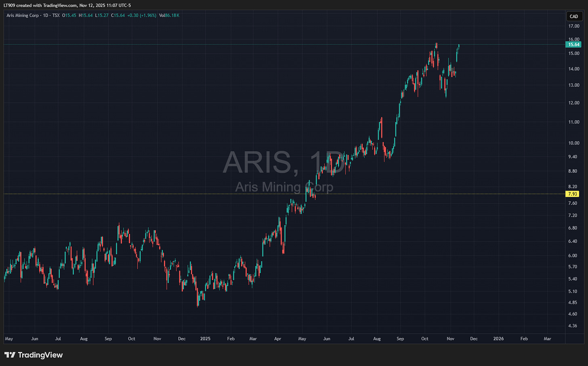Select the Sep marker left of 2025
The width and height of the screenshot is (588, 366).
pyautogui.click(x=108, y=339)
